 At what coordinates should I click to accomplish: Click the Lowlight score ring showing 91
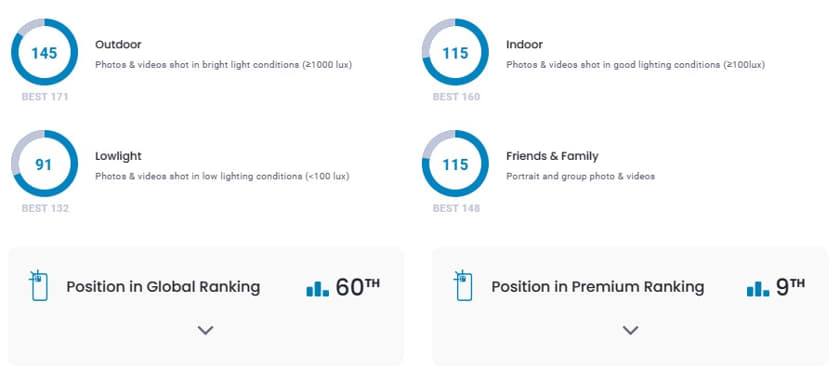tap(44, 163)
